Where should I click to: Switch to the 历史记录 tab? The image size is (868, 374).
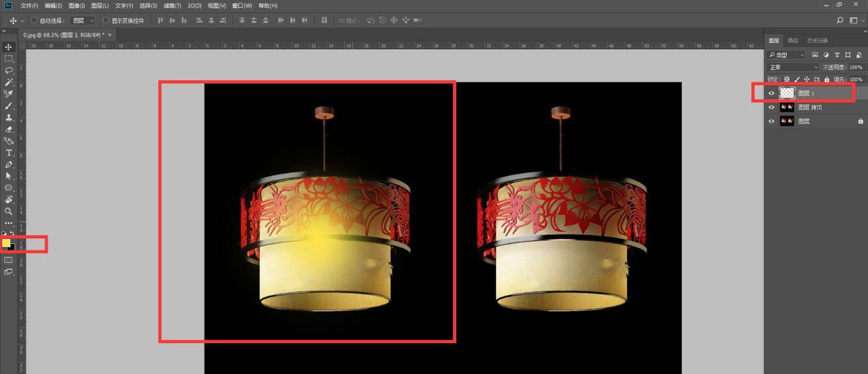click(x=817, y=41)
